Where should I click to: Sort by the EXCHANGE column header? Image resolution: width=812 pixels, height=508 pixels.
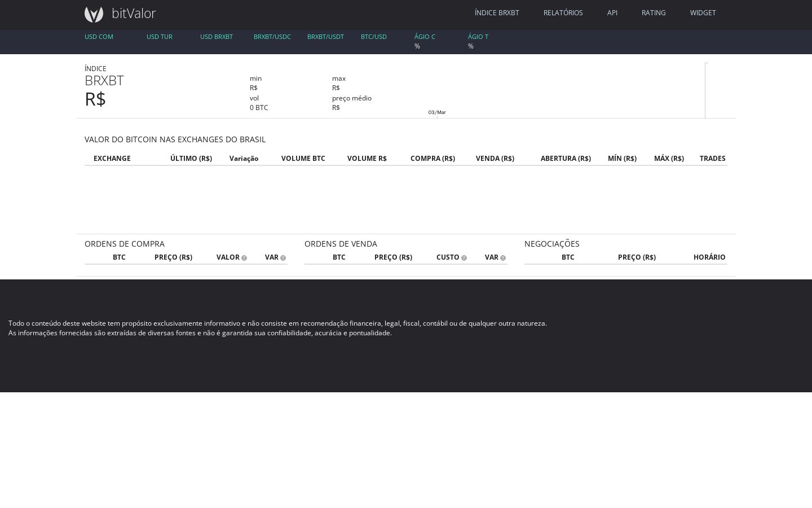point(112,159)
